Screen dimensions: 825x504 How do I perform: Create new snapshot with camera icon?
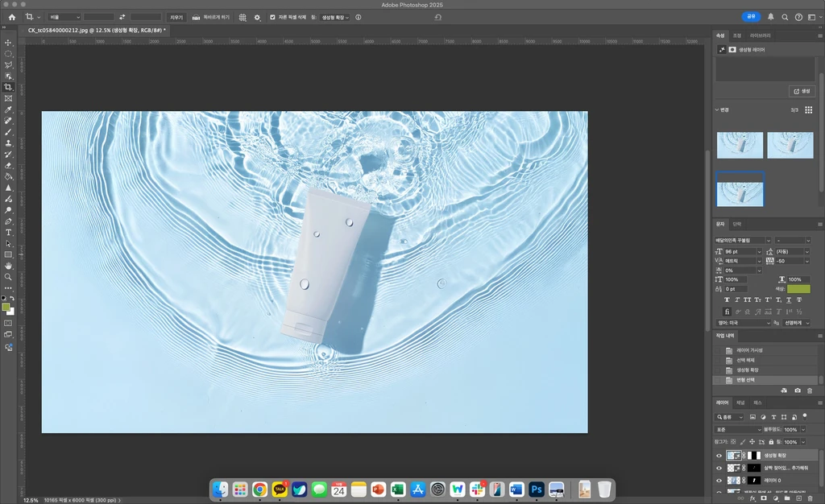(x=798, y=390)
